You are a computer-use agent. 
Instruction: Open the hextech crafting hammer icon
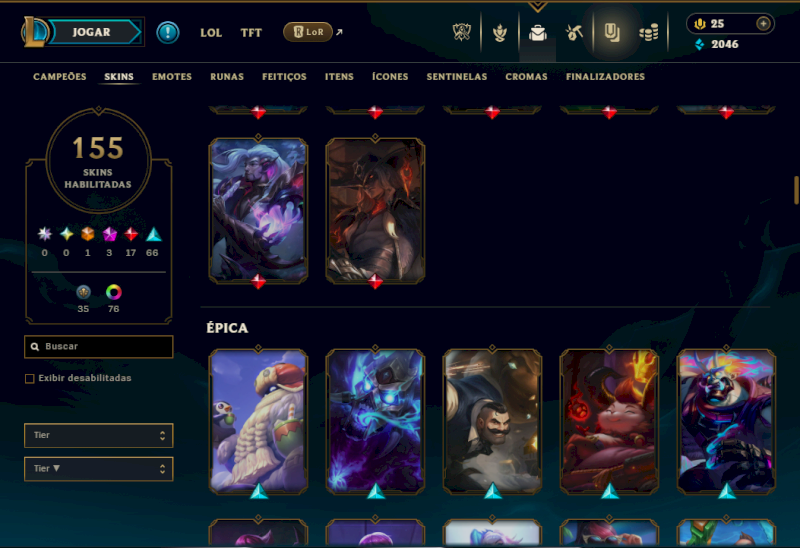click(574, 33)
